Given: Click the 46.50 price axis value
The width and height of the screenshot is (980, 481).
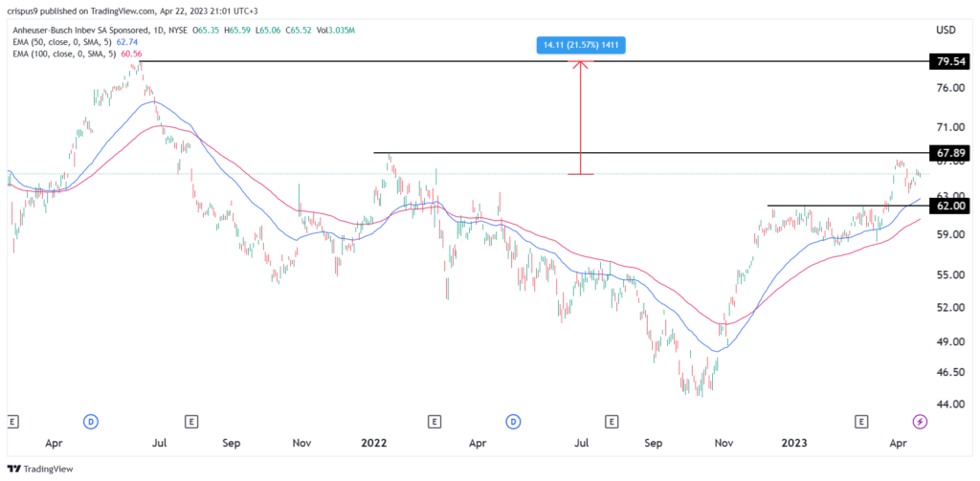Looking at the screenshot, I should click(x=952, y=372).
